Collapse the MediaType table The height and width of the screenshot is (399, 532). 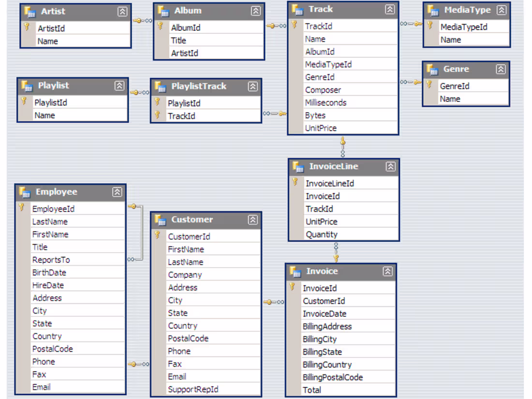[500, 10]
